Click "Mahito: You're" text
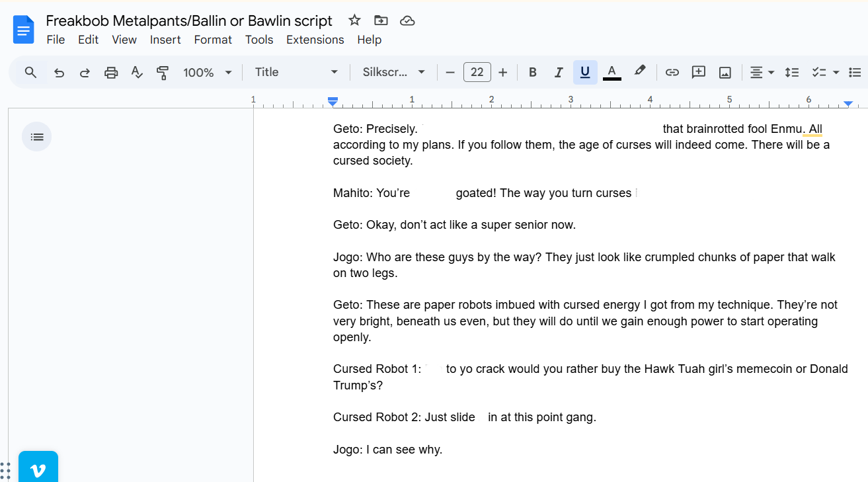 point(372,193)
